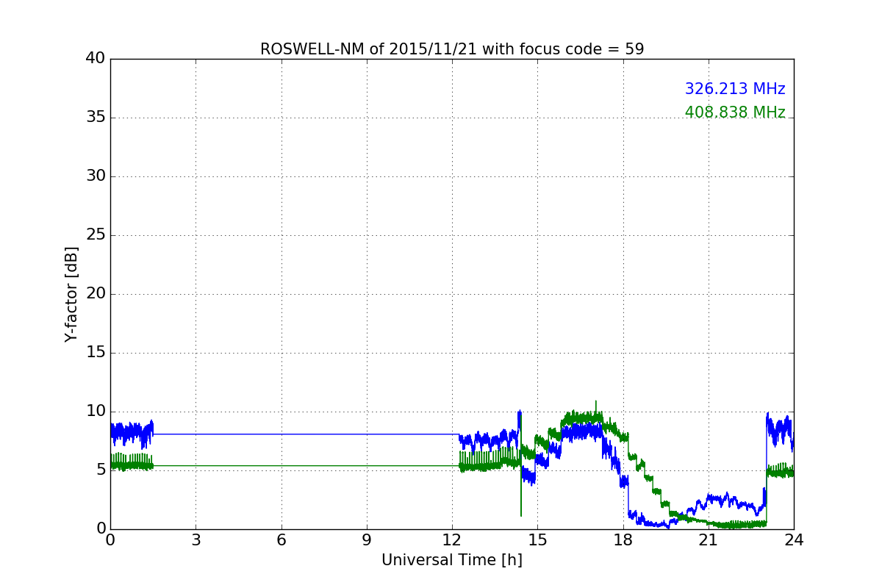This screenshot has width=882, height=588.
Task: Click the flat blue line at 8 dB
Action: [306, 434]
